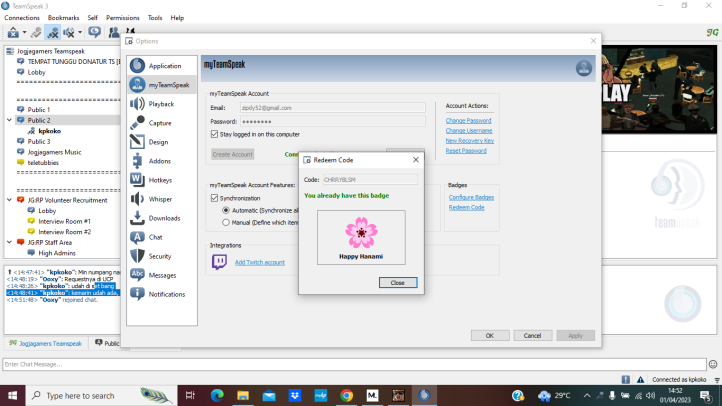Click the away status toolbar icon
Image resolution: width=722 pixels, height=406 pixels.
coord(94,32)
